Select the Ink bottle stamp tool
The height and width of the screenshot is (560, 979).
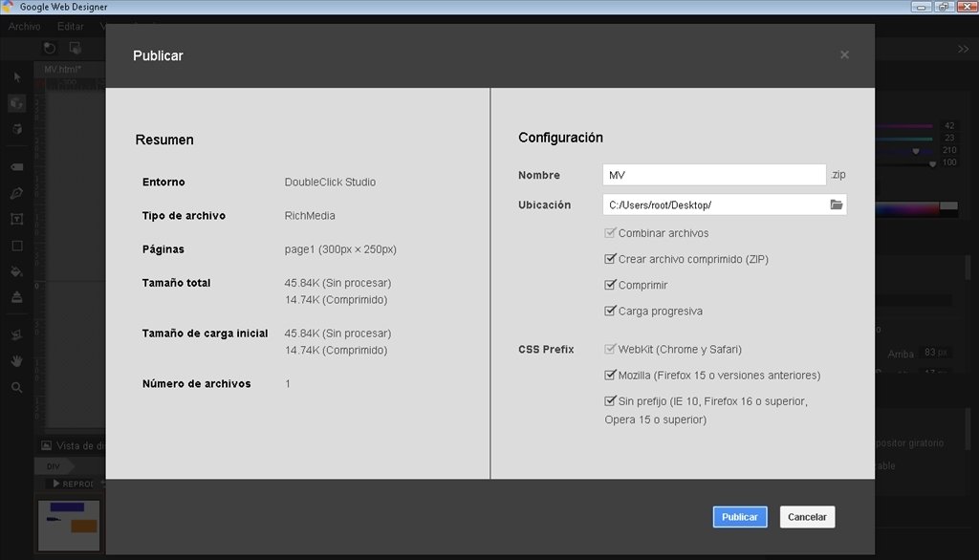pos(17,297)
